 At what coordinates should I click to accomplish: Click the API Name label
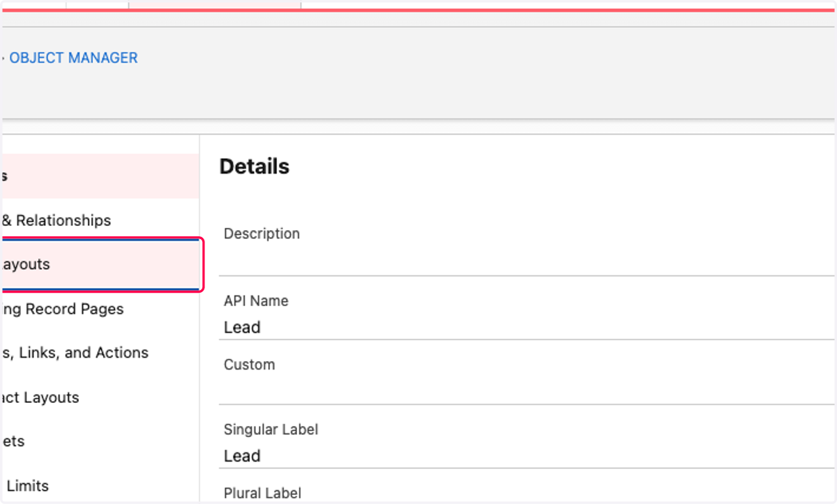tap(256, 301)
